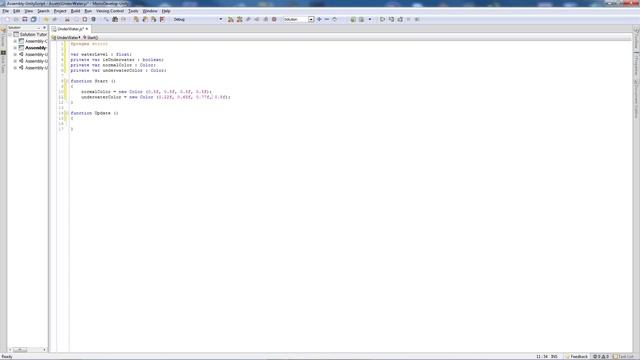The height and width of the screenshot is (360, 640).
Task: Click the Open File toolbar icon
Action: (x=16, y=19)
